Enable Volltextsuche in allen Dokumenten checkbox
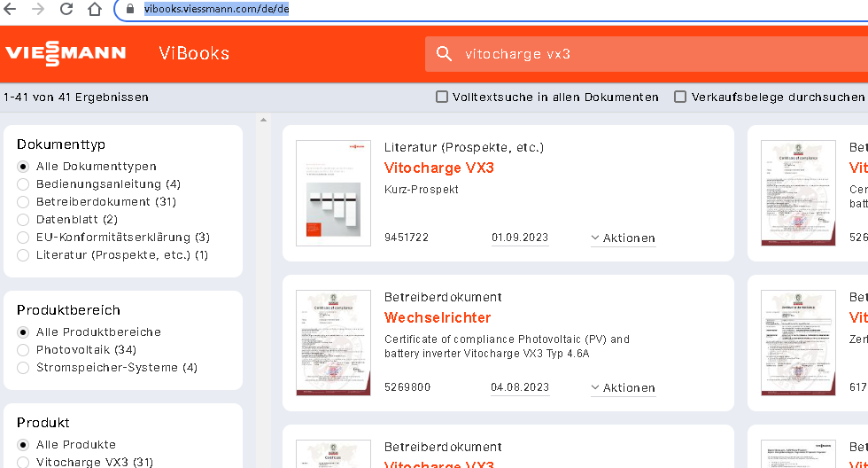The image size is (868, 468). click(442, 97)
